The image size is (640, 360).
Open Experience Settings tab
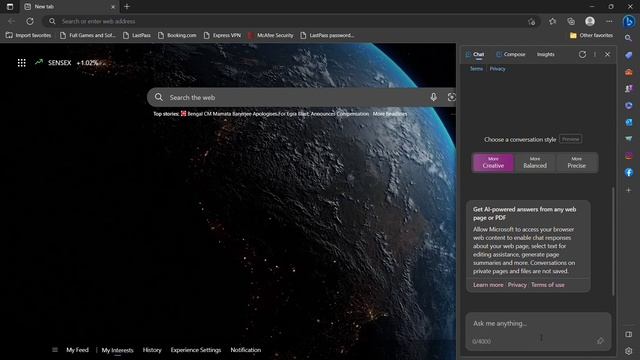[196, 350]
